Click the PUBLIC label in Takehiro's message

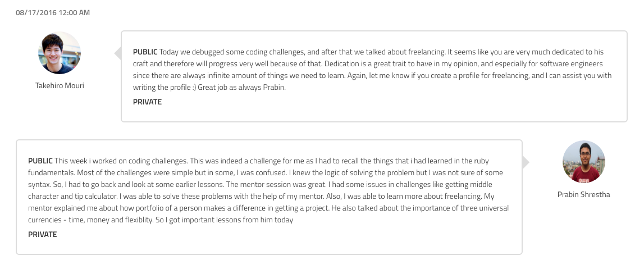[x=145, y=52]
